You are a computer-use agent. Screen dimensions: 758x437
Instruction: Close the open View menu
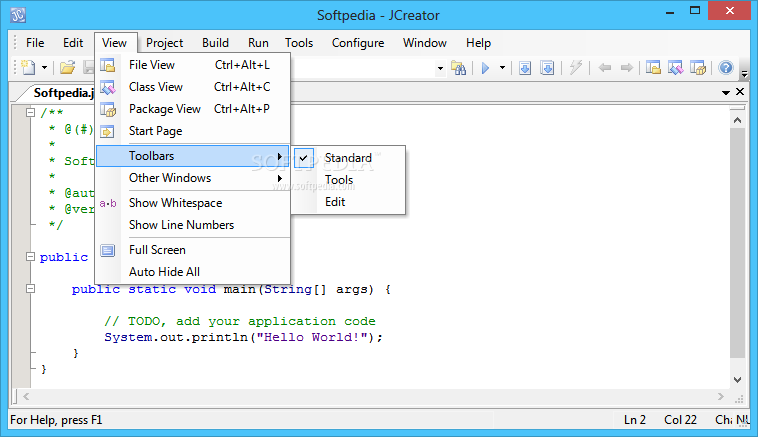pos(115,43)
